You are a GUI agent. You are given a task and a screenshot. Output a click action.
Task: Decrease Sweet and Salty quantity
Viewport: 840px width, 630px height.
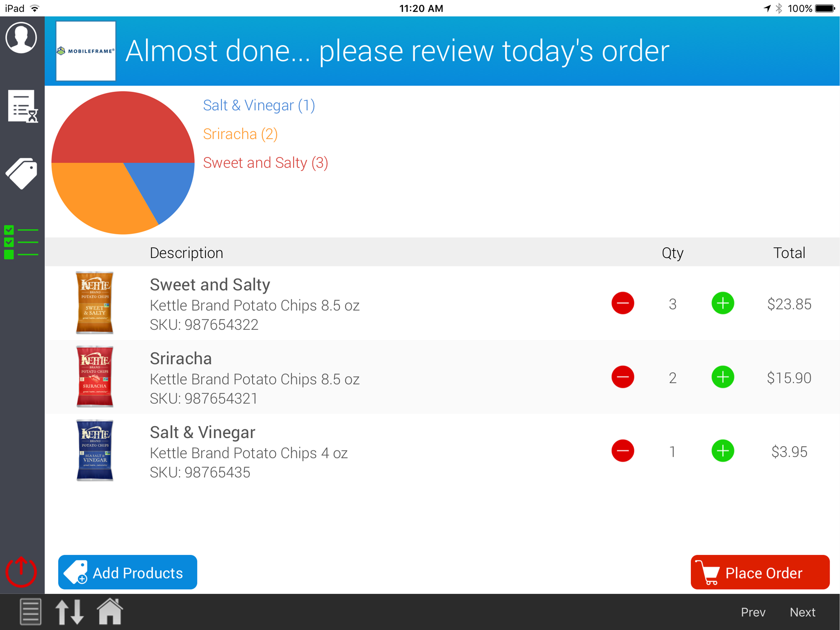point(622,303)
